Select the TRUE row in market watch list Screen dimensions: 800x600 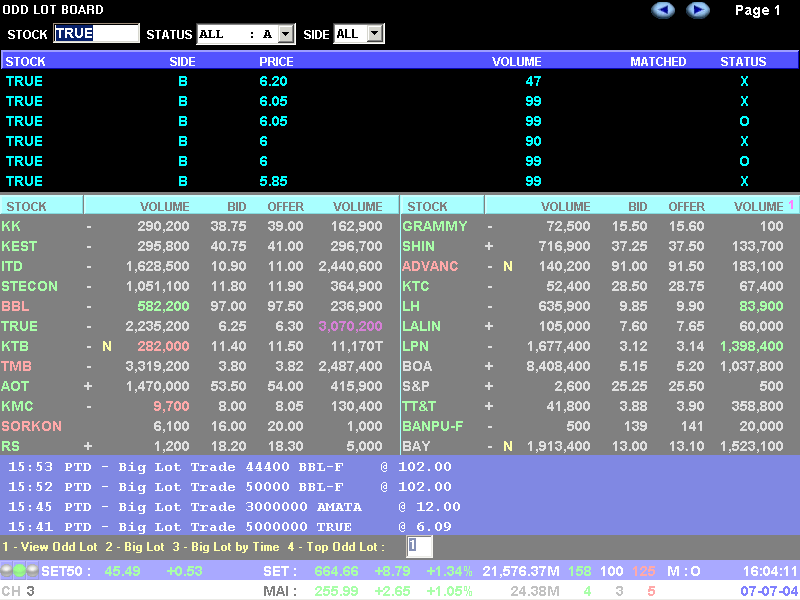coord(199,326)
